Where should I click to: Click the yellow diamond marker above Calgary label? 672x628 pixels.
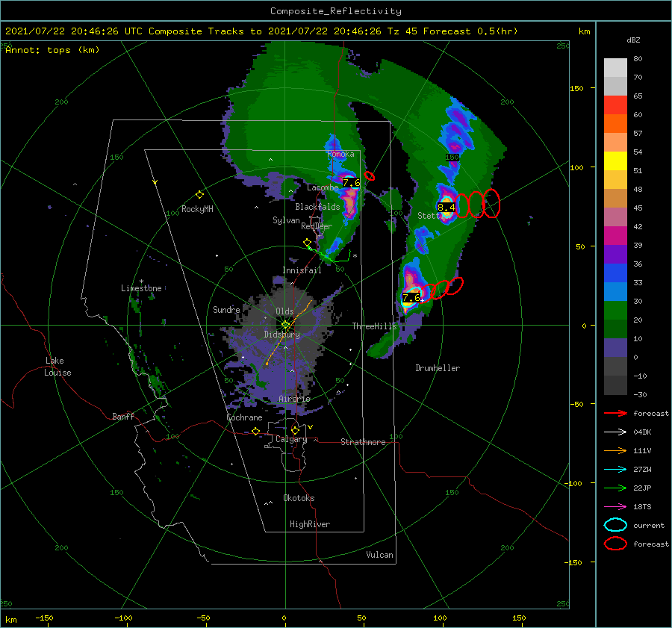295,430
